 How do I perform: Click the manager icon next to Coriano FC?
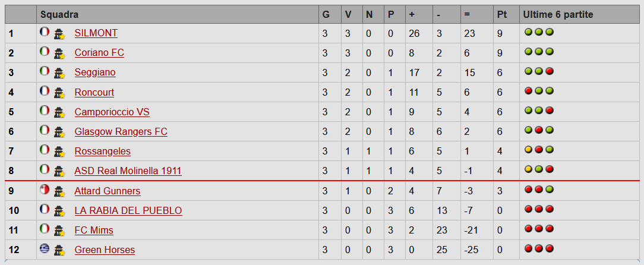(59, 53)
